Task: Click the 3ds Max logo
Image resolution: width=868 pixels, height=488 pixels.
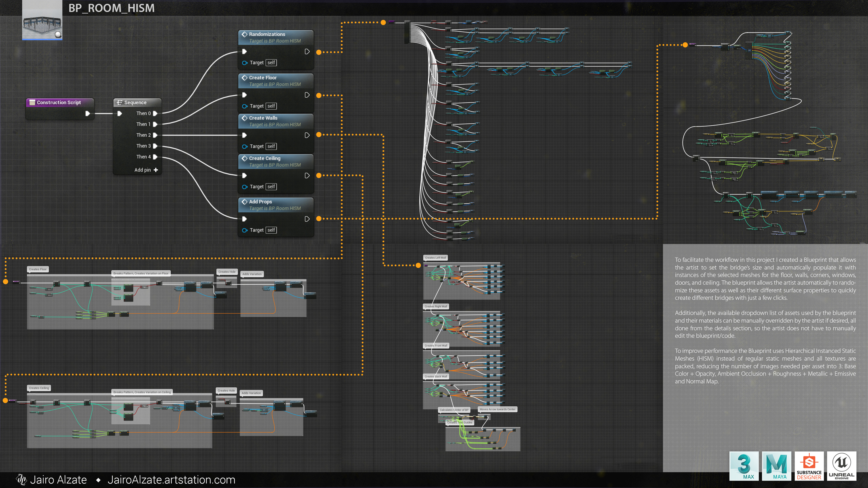Action: pyautogui.click(x=744, y=466)
